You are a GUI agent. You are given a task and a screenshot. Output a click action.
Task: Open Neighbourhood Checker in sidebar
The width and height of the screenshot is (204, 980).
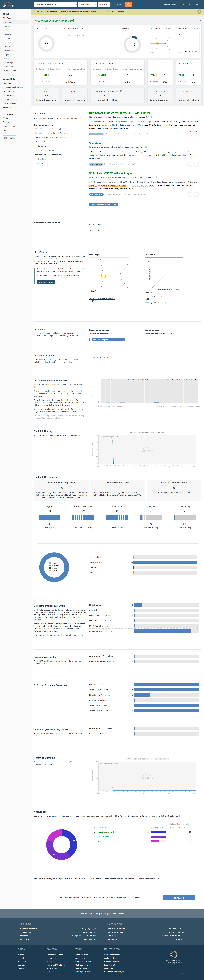(13, 87)
